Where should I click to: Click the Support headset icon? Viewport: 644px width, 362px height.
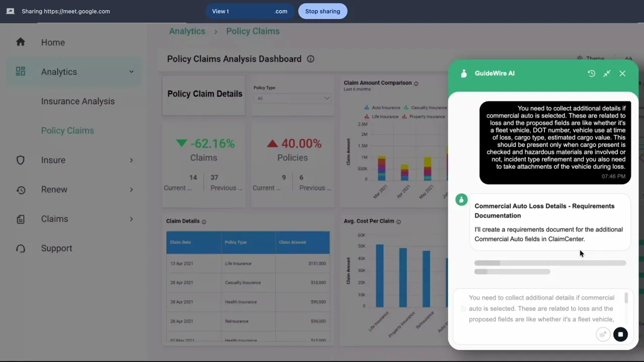click(21, 248)
